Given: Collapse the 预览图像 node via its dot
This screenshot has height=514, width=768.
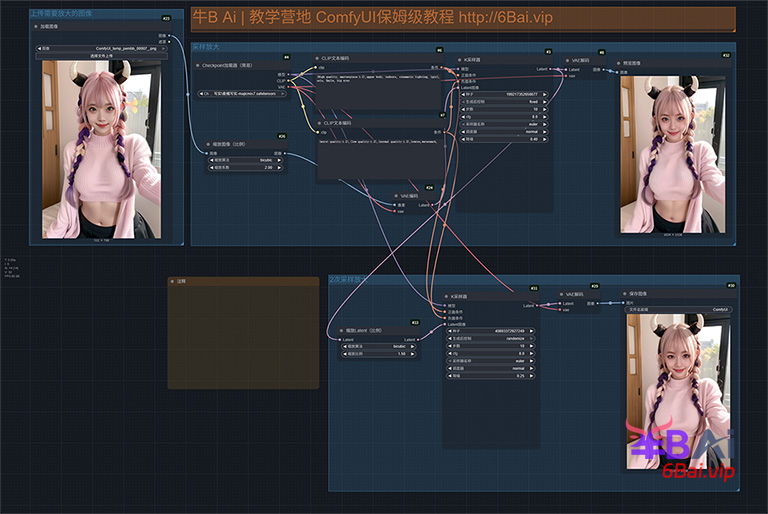Looking at the screenshot, I should point(619,63).
